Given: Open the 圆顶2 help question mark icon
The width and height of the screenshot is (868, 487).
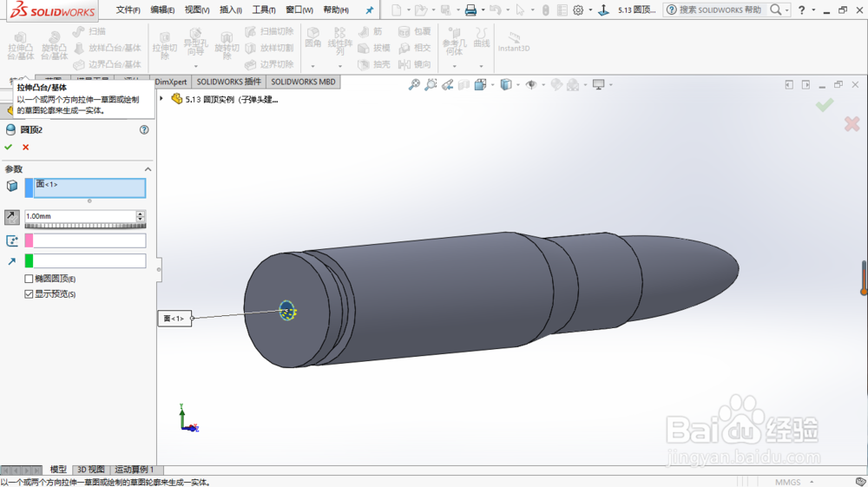Looking at the screenshot, I should (x=144, y=129).
